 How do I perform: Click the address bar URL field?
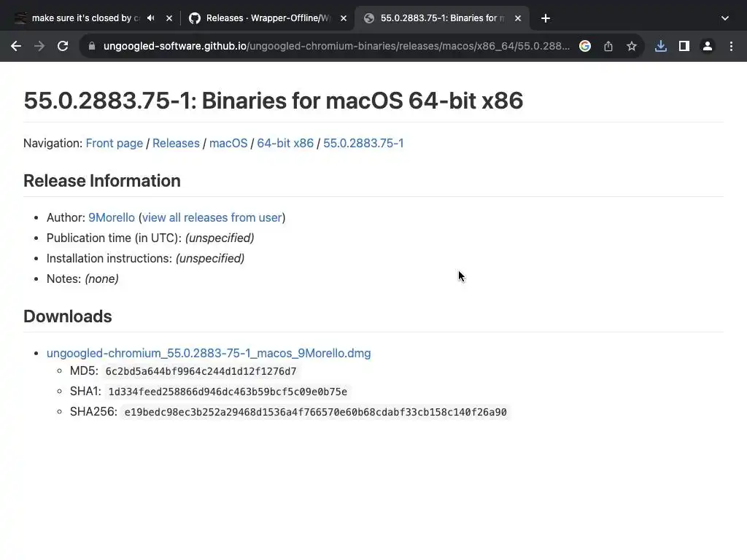coord(336,46)
